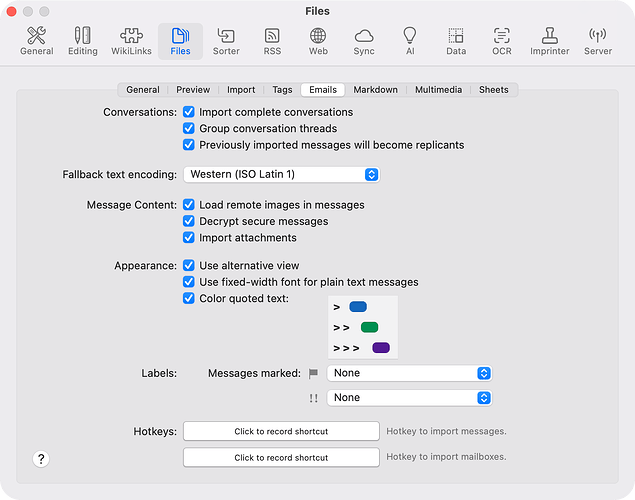635x500 pixels.
Task: Record shortcut for importing messages
Action: [281, 431]
